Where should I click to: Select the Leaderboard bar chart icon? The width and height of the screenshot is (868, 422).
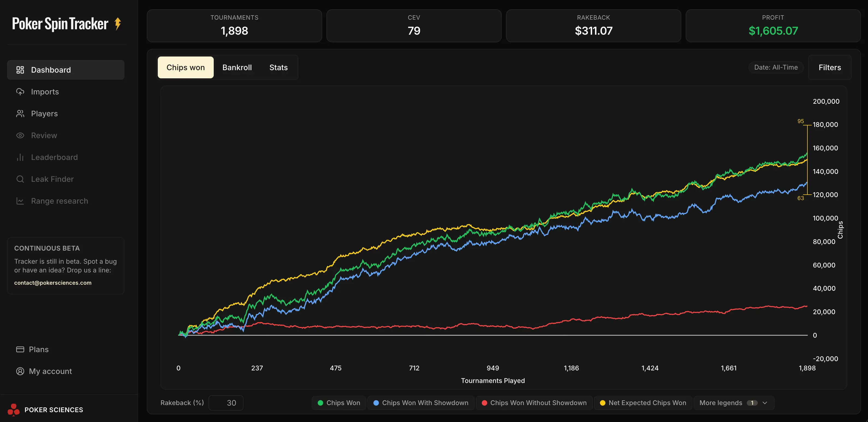point(20,157)
